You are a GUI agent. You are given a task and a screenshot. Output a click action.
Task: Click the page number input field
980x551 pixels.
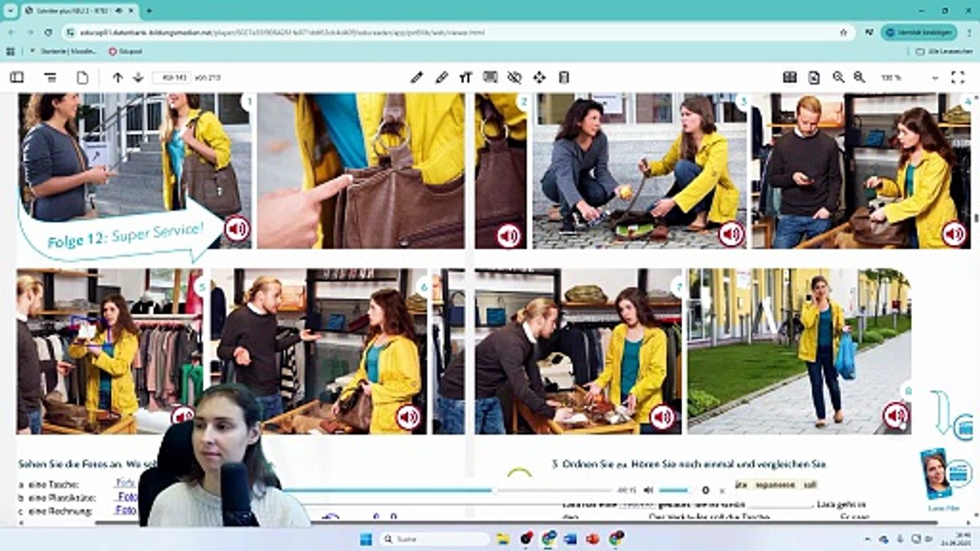click(171, 77)
